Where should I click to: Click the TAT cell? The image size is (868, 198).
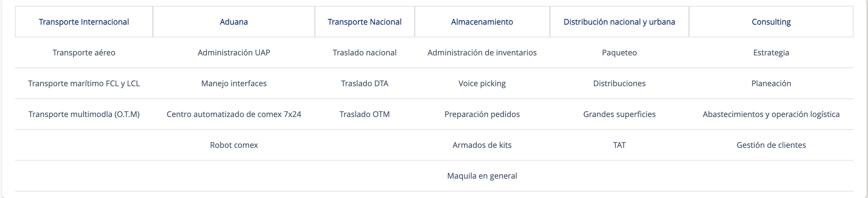pos(619,145)
